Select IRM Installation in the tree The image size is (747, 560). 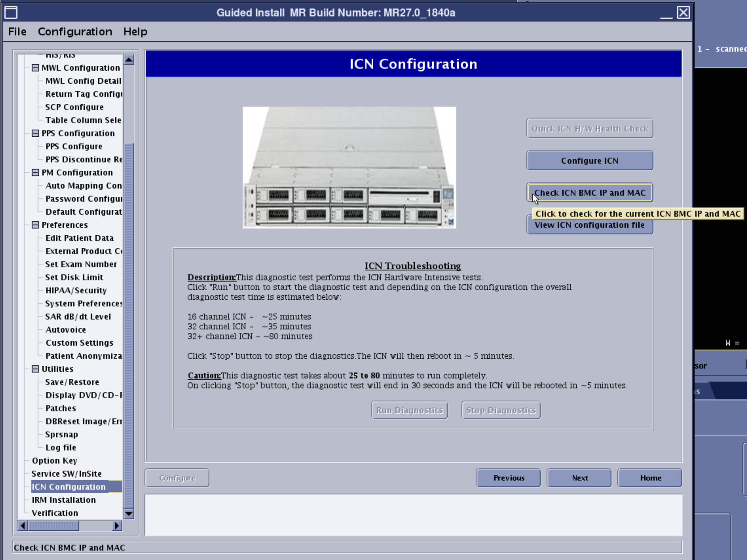point(64,500)
